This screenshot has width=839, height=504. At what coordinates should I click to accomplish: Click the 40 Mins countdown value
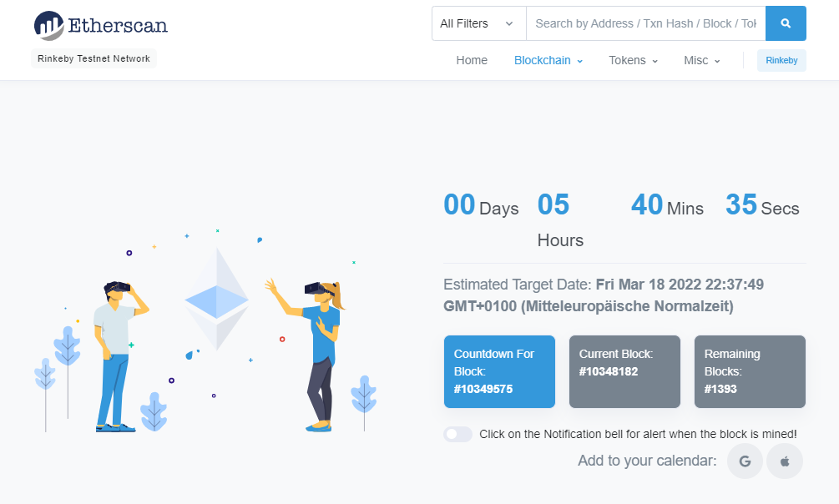tap(667, 205)
